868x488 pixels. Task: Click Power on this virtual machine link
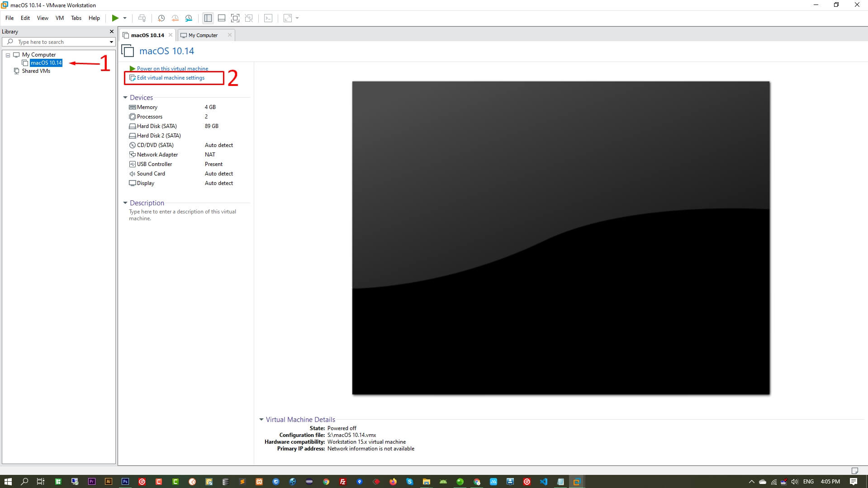(x=172, y=69)
